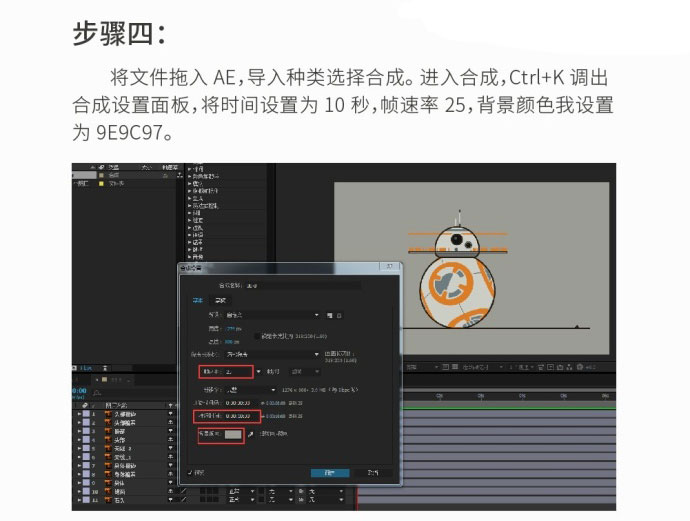Toggle the Preview checkbox in dialog
Image resolution: width=690 pixels, height=521 pixels.
click(x=190, y=473)
